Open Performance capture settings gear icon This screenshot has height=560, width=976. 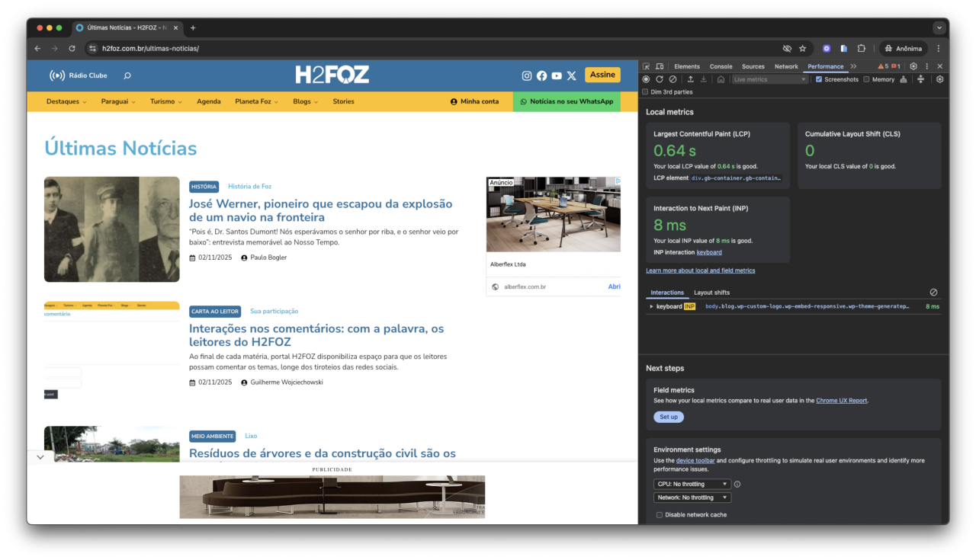[x=939, y=79]
